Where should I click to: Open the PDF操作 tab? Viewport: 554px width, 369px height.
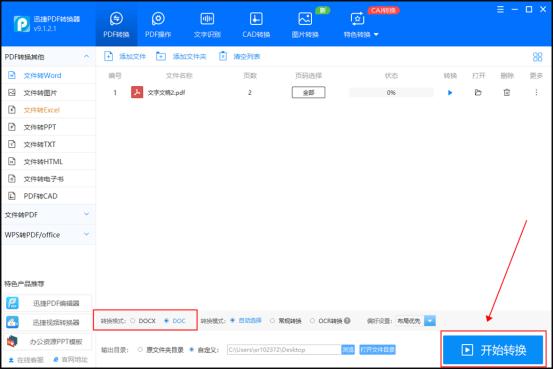[158, 25]
